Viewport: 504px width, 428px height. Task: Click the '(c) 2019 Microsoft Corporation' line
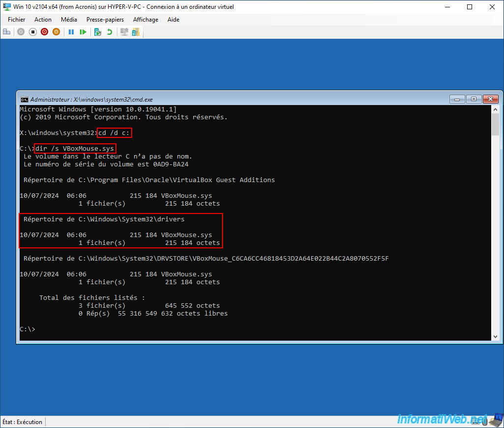coord(123,117)
